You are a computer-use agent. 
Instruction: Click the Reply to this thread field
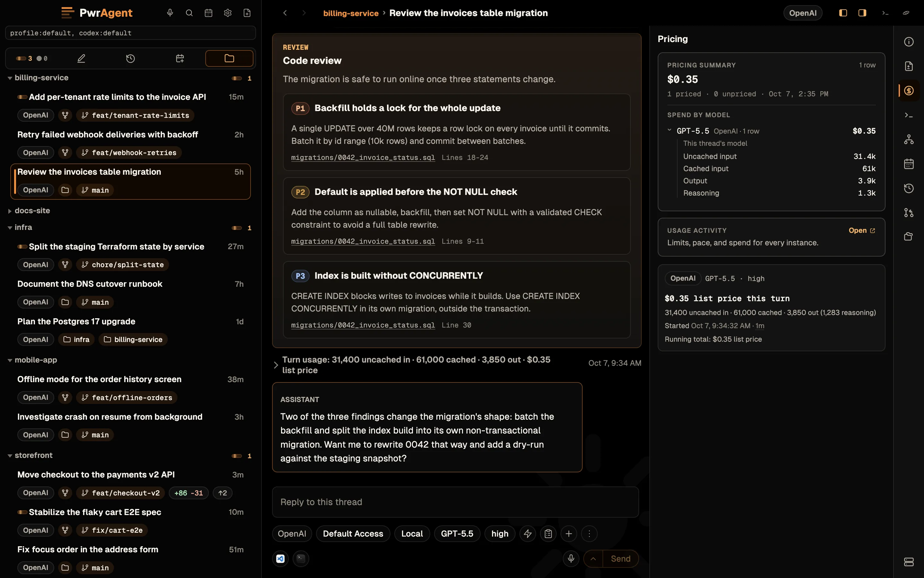click(455, 502)
